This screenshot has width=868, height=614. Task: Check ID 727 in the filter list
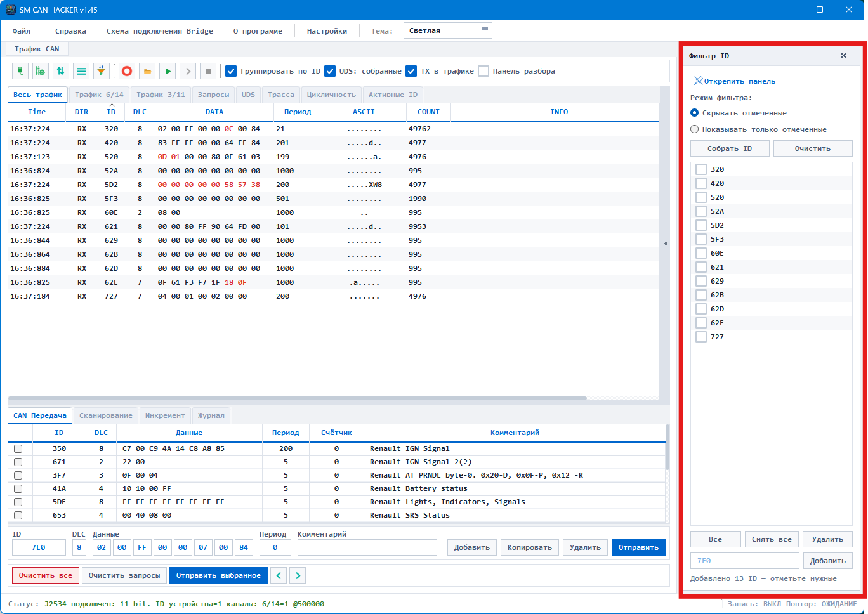[x=701, y=337]
